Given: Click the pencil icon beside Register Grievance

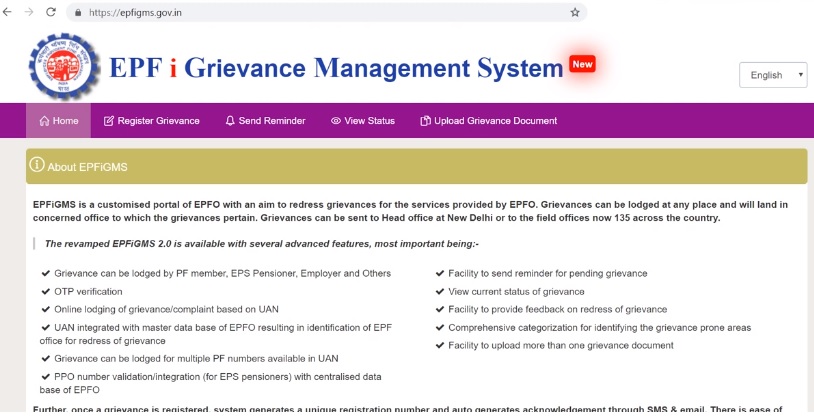Looking at the screenshot, I should tap(108, 121).
